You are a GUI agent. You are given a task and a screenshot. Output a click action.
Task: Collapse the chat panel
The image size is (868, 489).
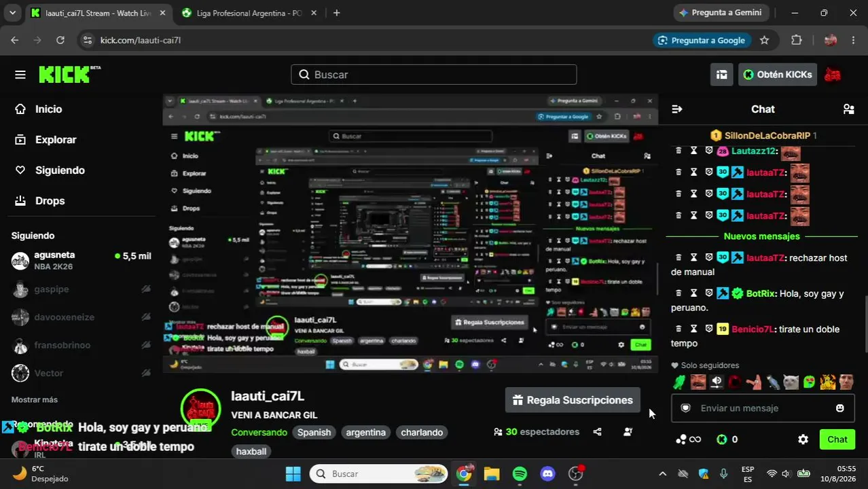[676, 109]
